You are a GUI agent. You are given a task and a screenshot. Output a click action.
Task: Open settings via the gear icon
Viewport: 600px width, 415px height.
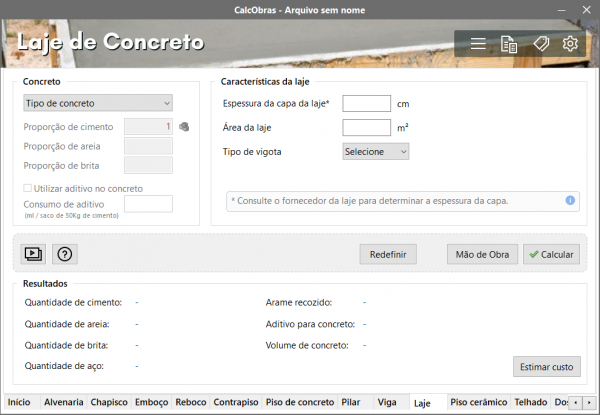[x=570, y=44]
